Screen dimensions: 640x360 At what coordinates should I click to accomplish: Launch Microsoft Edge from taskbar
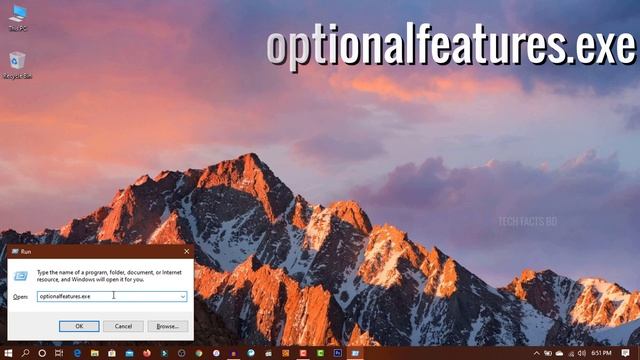(x=77, y=353)
